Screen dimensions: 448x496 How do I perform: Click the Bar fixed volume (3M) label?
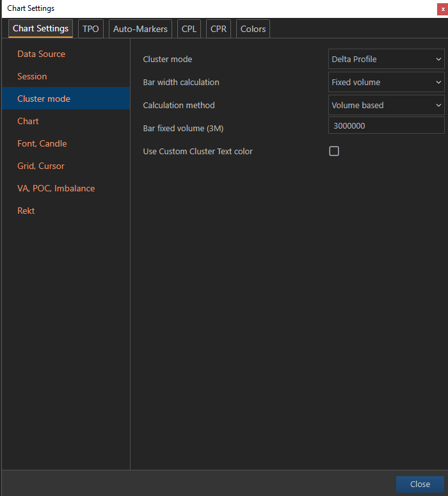pos(183,128)
